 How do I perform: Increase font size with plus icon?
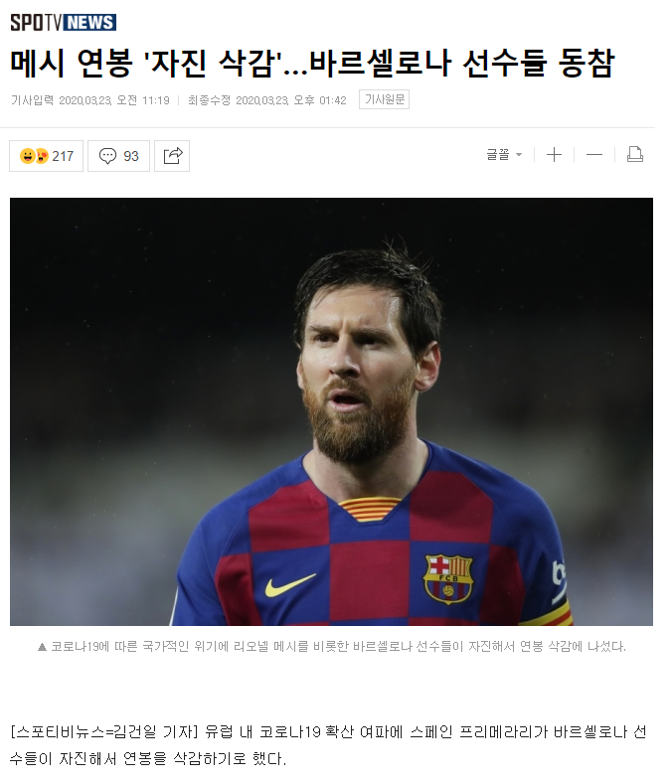pyautogui.click(x=554, y=154)
